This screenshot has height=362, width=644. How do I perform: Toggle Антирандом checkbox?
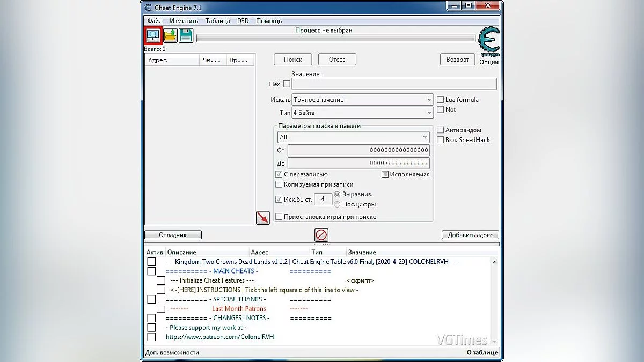pyautogui.click(x=441, y=130)
